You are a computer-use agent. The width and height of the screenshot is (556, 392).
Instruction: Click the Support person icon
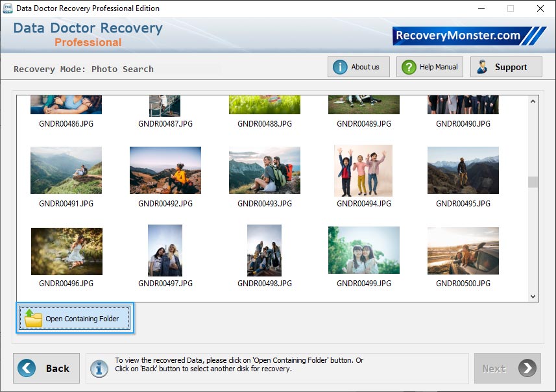pos(481,66)
